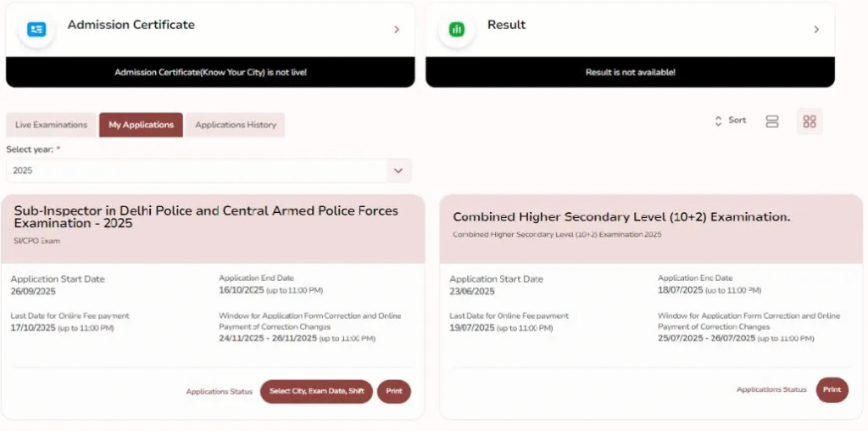Screen dimensions: 868x431
Task: Expand the Result card chevron arrow
Action: coord(816,30)
